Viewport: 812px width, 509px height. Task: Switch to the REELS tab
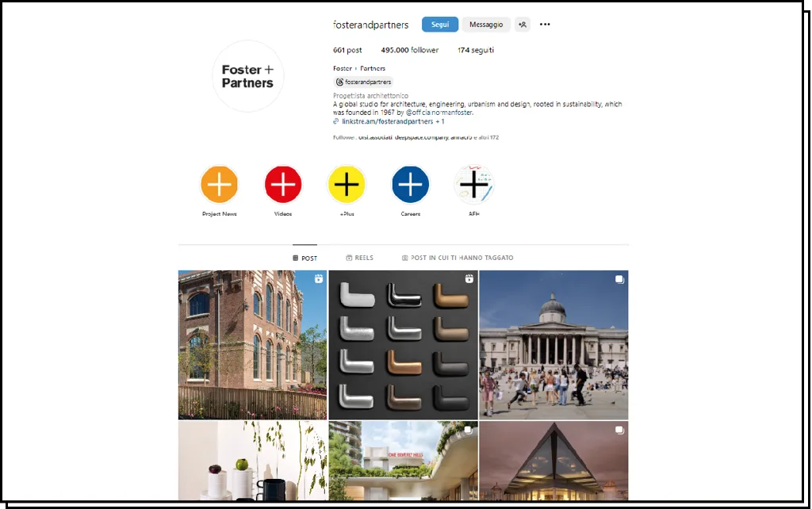(359, 258)
